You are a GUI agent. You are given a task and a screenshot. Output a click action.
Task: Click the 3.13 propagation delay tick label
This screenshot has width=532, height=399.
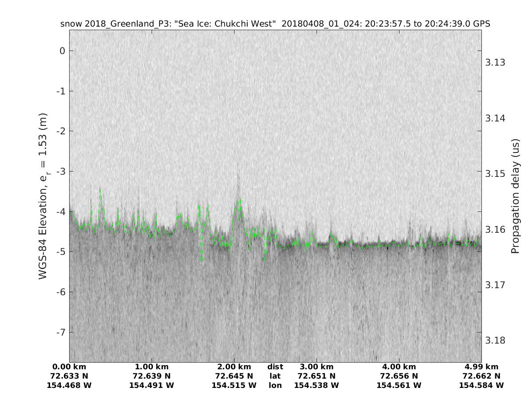click(x=495, y=63)
